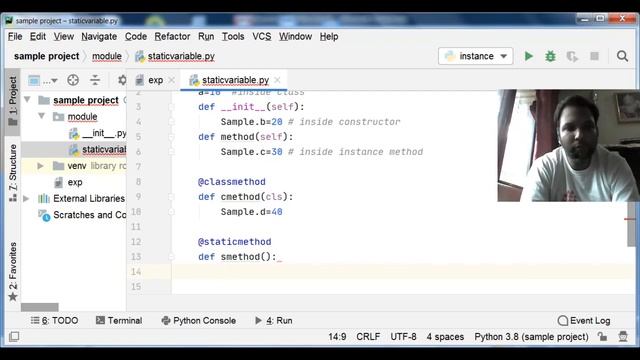The image size is (640, 360).
Task: Open the Navigate menu
Action: (x=99, y=36)
